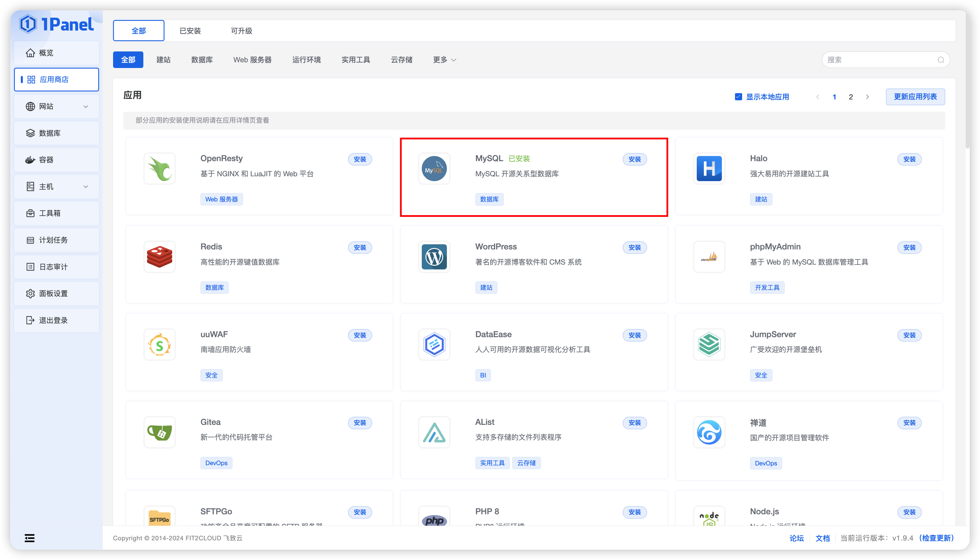Open the SFTPGo app icon
The width and height of the screenshot is (980, 560).
pos(160,516)
